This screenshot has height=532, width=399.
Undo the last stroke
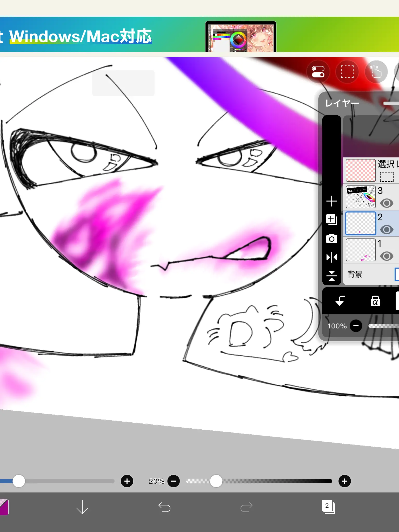pos(164,507)
